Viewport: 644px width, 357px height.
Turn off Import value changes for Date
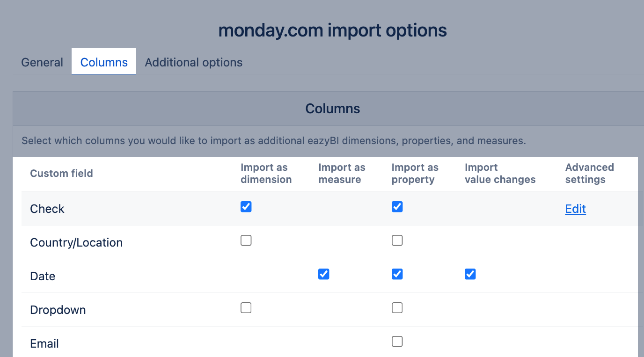click(470, 274)
